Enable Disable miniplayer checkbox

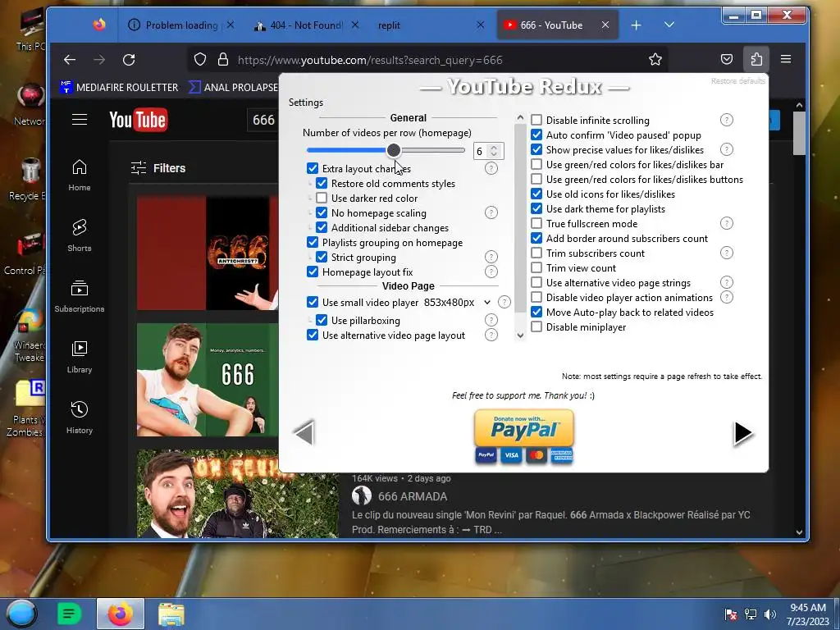click(x=536, y=326)
